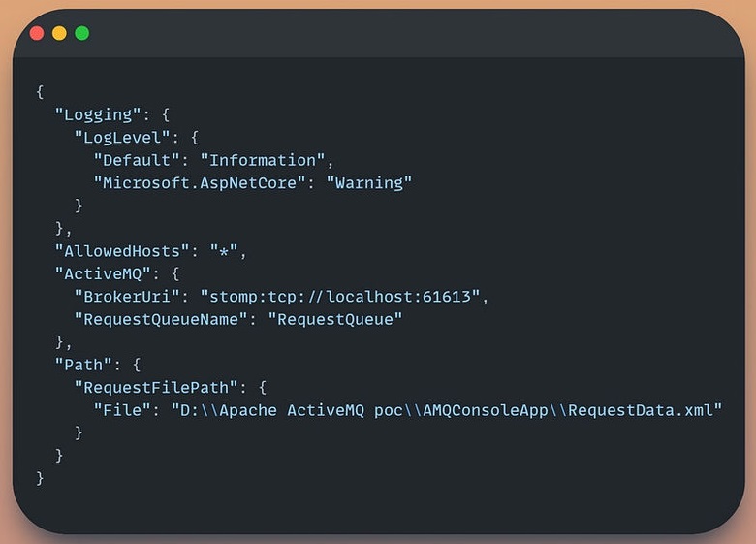Image resolution: width=756 pixels, height=544 pixels.
Task: Click the "AllowedHosts" key
Action: (122, 251)
